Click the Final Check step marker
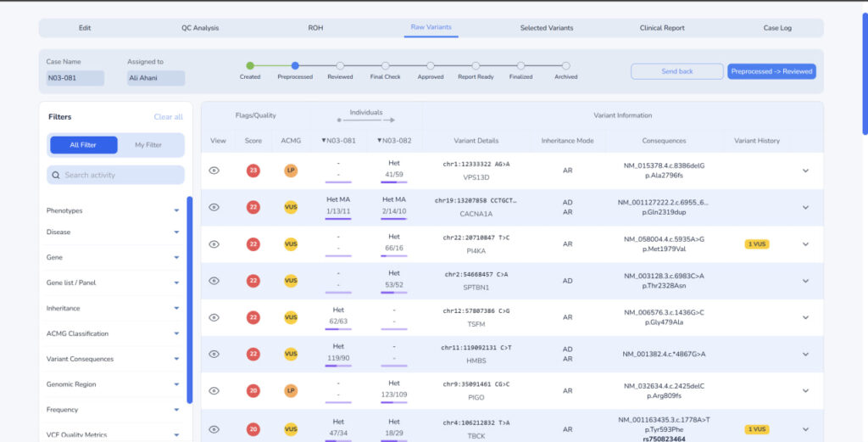The height and width of the screenshot is (442, 868). pos(386,66)
